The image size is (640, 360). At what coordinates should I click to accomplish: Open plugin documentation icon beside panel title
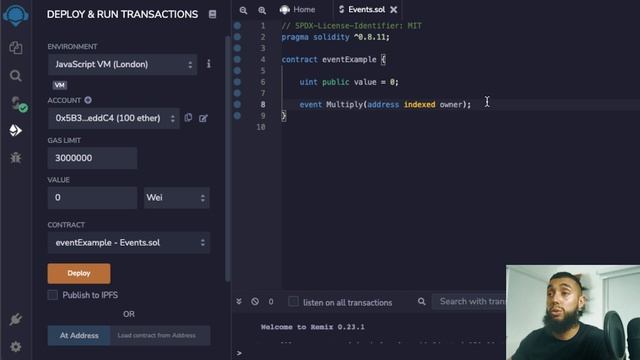tap(212, 14)
